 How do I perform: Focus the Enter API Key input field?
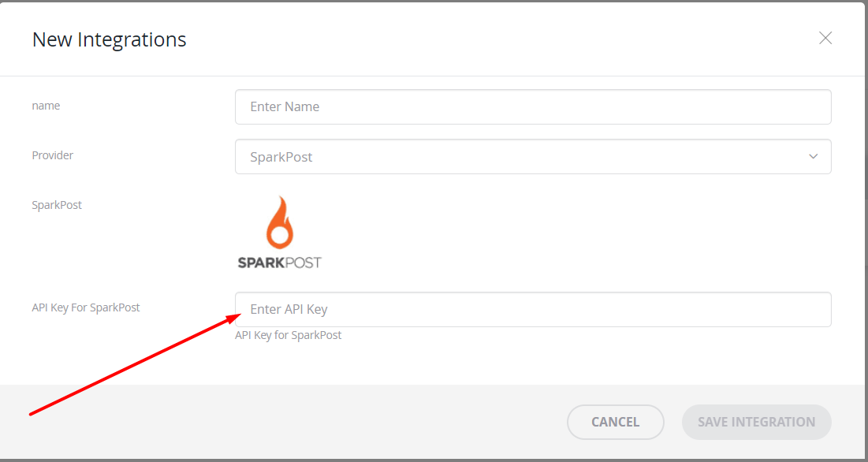533,309
